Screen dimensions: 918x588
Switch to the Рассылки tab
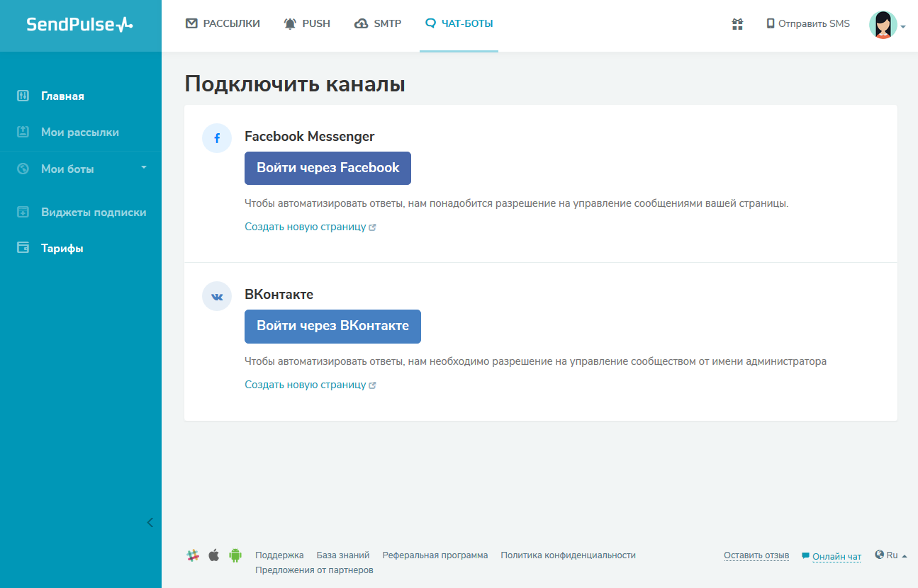point(223,23)
